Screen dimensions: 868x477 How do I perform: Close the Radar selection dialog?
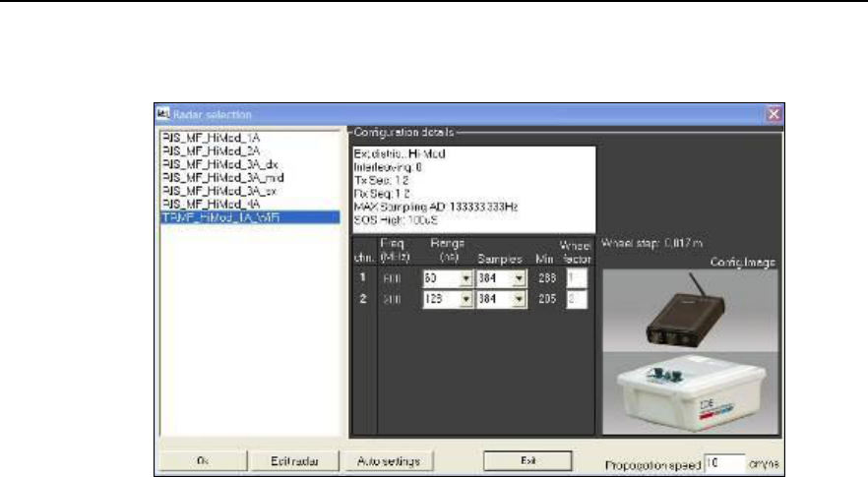pos(774,114)
